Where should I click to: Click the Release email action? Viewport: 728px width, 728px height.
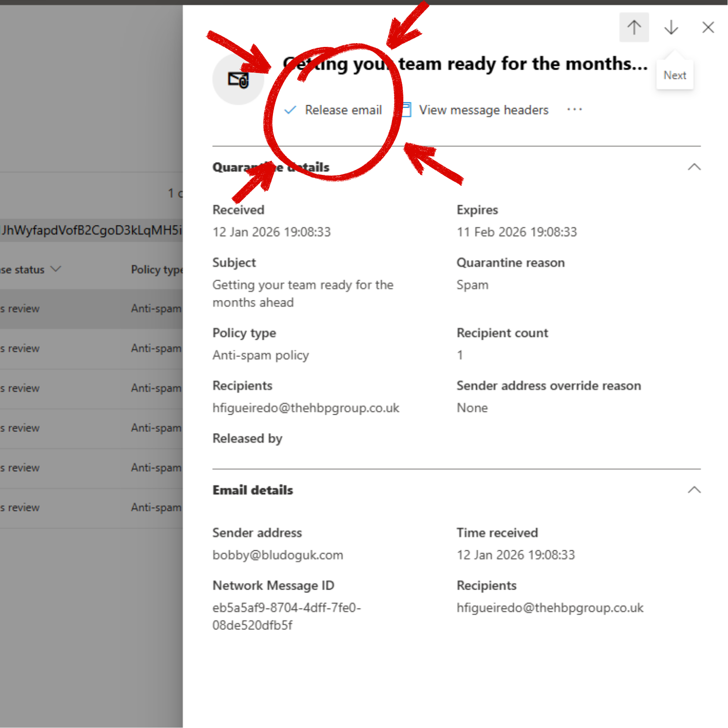(343, 109)
